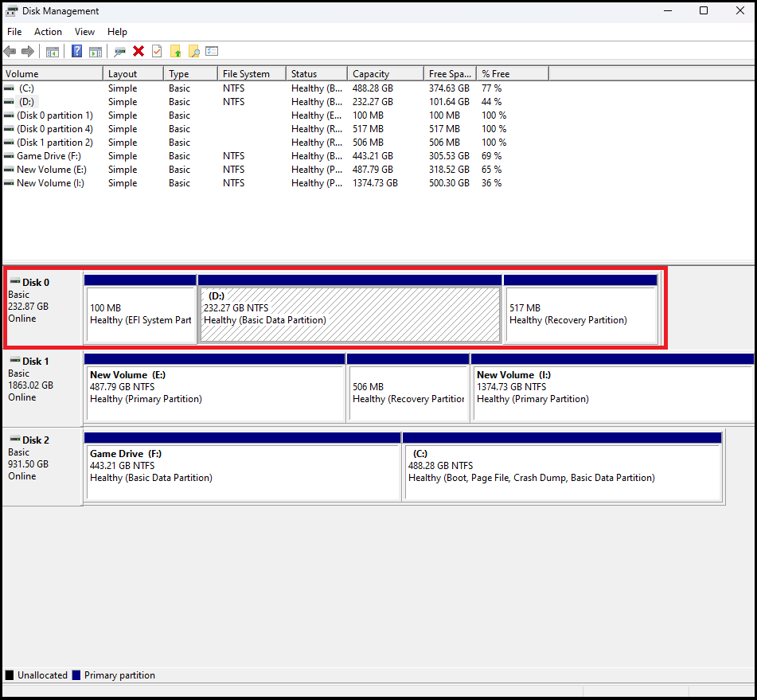Click the Forward arrow toolbar icon

click(28, 52)
